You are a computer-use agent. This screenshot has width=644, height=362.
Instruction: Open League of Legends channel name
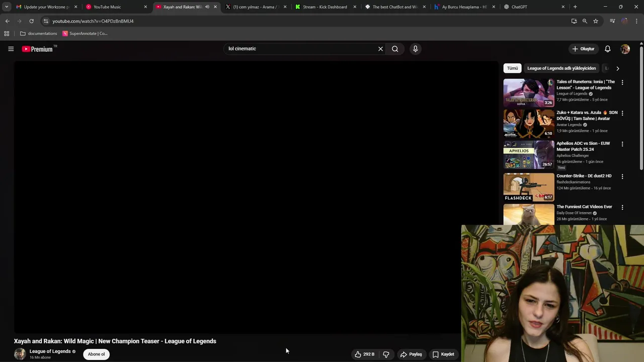pyautogui.click(x=50, y=351)
